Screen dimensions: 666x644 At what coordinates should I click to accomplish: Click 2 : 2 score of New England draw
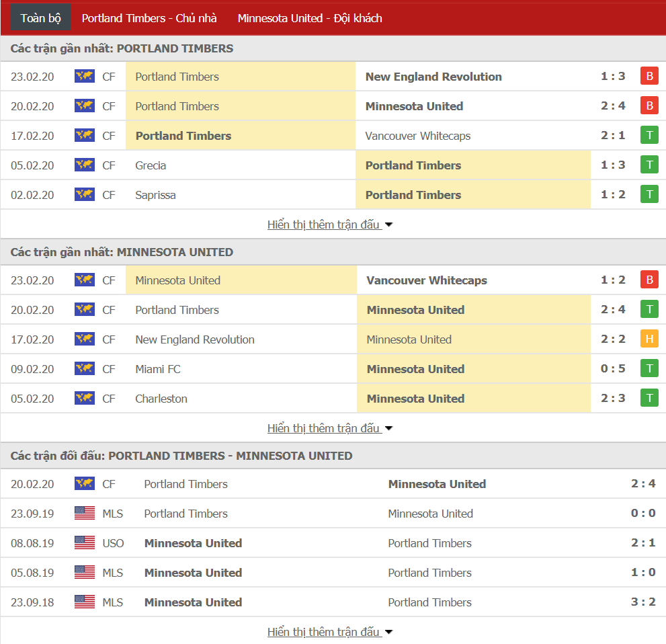coord(613,339)
